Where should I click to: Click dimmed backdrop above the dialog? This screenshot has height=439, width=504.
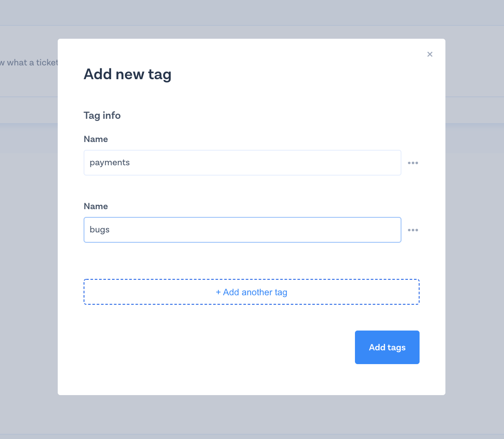click(251, 17)
